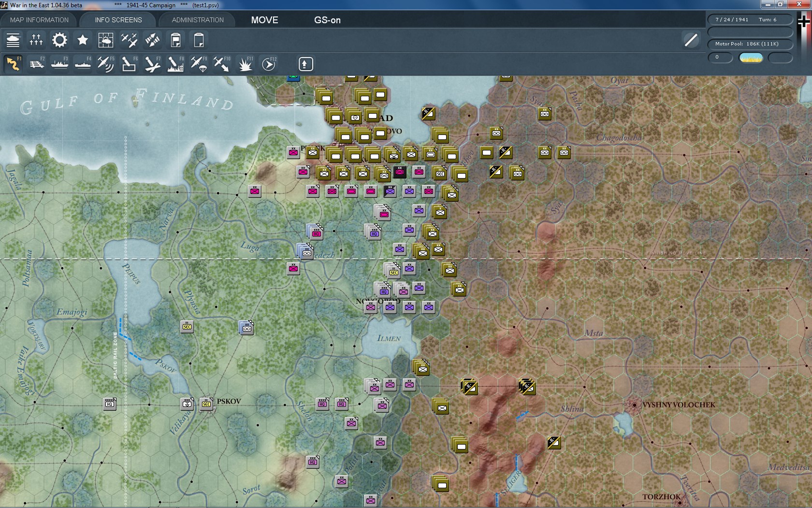Open the victory star icon

[x=83, y=40]
